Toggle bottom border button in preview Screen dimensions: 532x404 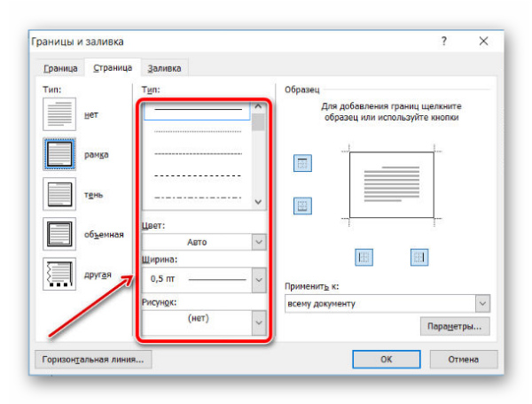coord(303,206)
